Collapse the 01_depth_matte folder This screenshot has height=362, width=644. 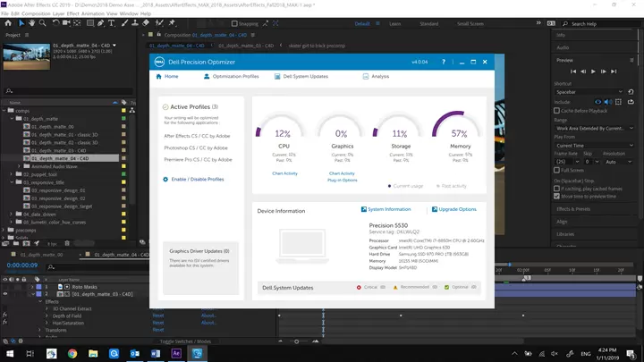pyautogui.click(x=13, y=118)
